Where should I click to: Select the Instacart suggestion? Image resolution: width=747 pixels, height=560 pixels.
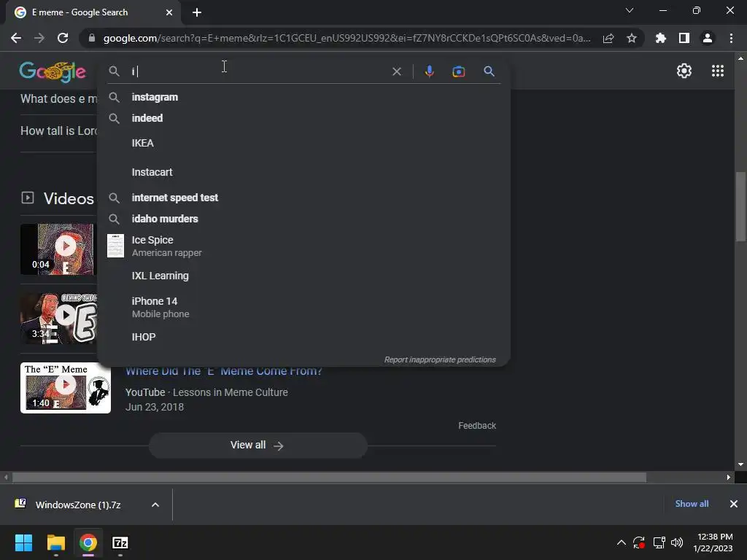click(x=304, y=172)
